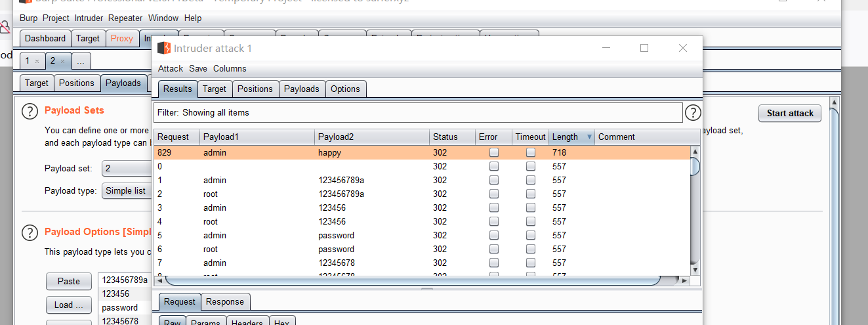Tick the Error checkbox for request 6
868x325 pixels.
(x=494, y=249)
